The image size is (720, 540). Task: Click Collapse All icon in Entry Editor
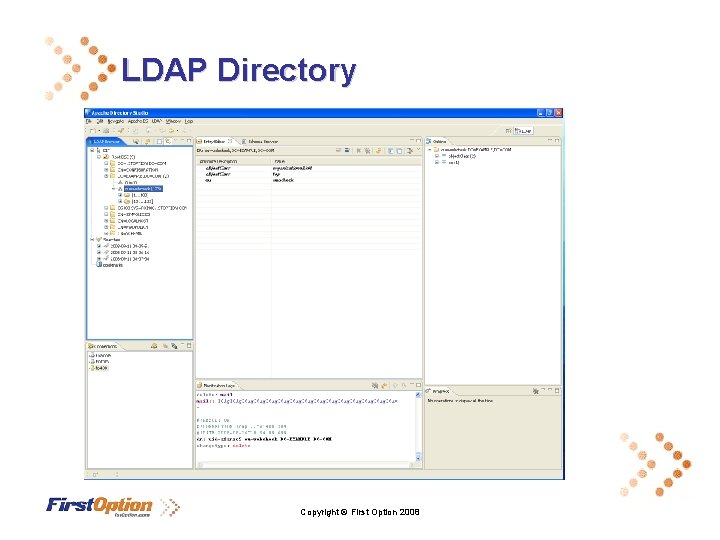click(x=399, y=151)
